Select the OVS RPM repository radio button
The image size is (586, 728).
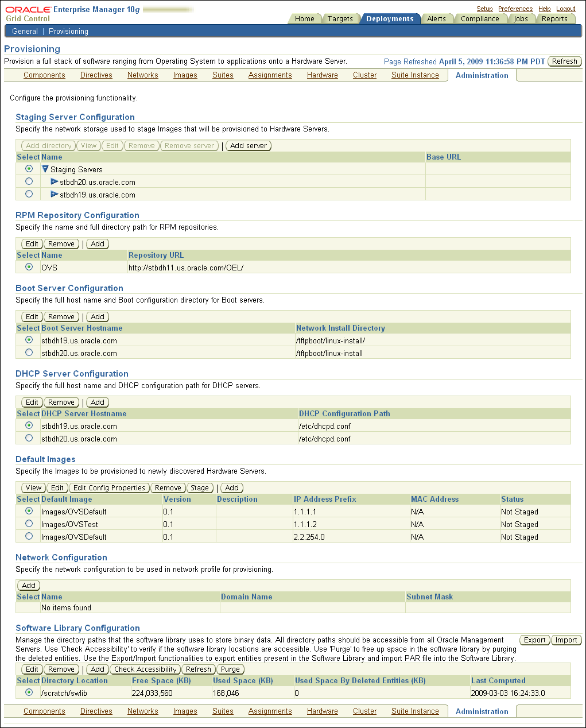(x=29, y=266)
